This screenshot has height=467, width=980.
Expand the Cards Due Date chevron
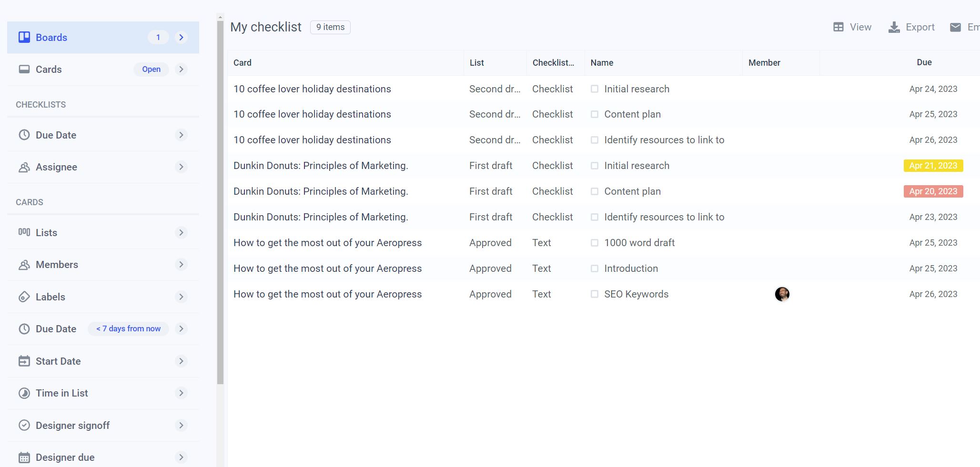[181, 328]
